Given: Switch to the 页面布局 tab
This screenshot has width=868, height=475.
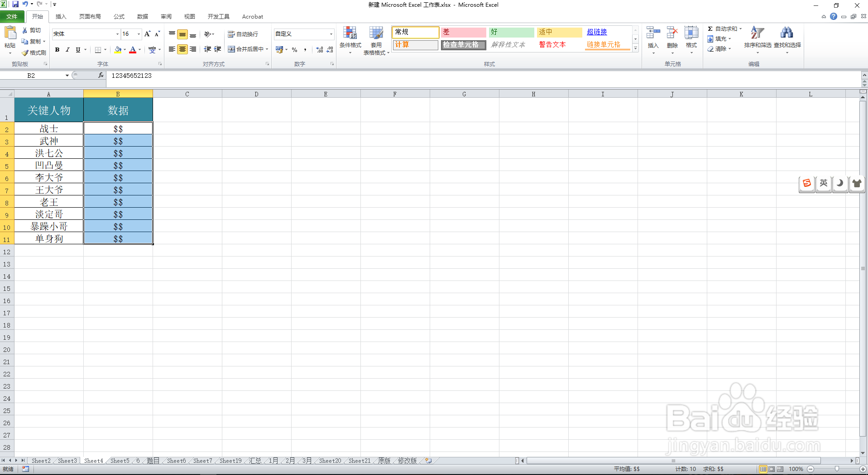Looking at the screenshot, I should pyautogui.click(x=90, y=17).
